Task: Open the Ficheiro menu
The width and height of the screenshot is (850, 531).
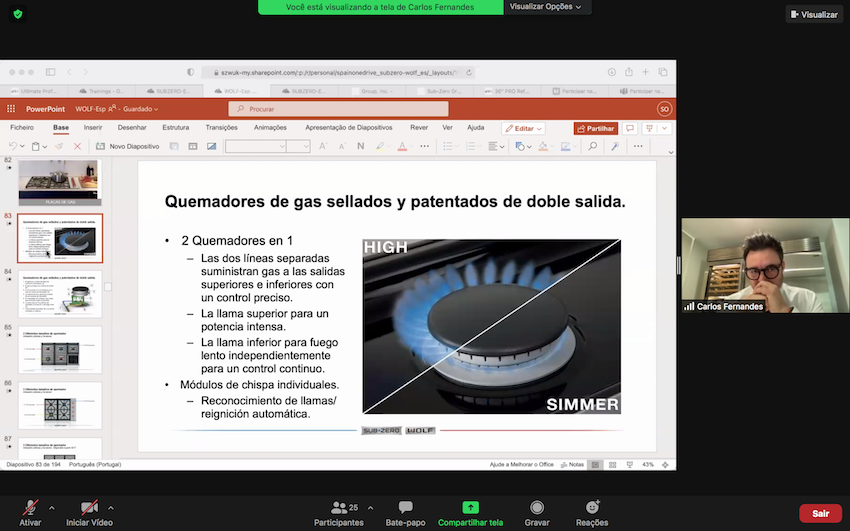Action: [x=22, y=128]
